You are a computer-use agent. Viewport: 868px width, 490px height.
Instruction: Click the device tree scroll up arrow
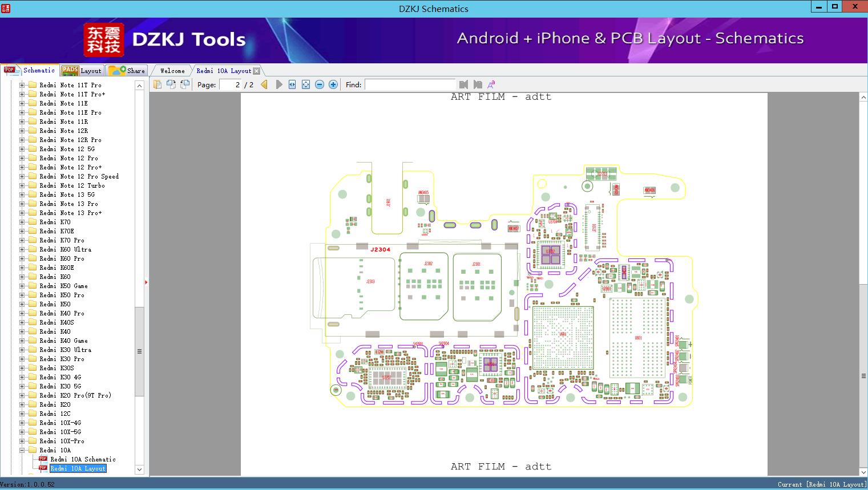click(x=139, y=86)
